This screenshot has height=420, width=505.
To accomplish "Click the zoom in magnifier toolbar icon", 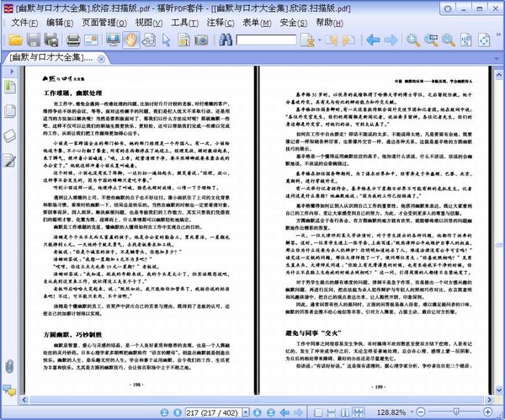I will [413, 40].
